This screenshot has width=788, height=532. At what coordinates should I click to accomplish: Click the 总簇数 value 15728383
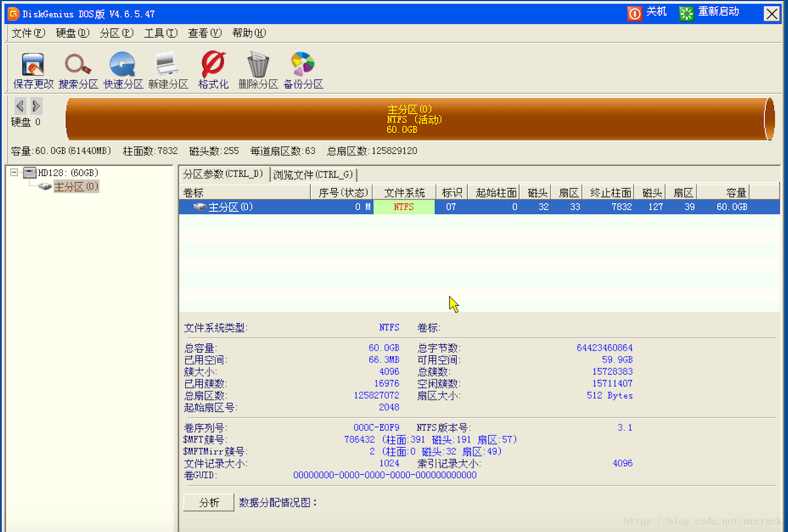point(613,372)
